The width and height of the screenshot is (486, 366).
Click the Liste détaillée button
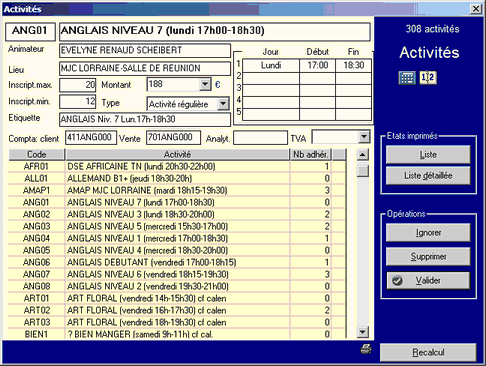point(428,175)
